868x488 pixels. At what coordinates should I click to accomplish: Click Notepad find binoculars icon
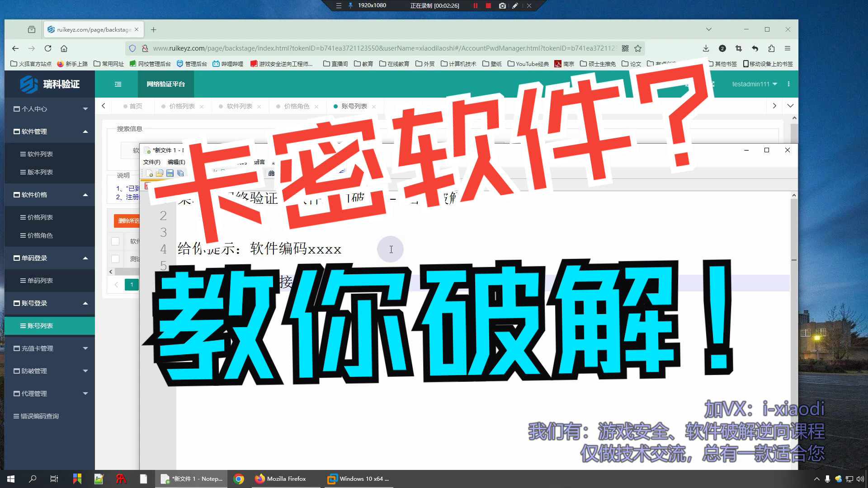tap(271, 173)
